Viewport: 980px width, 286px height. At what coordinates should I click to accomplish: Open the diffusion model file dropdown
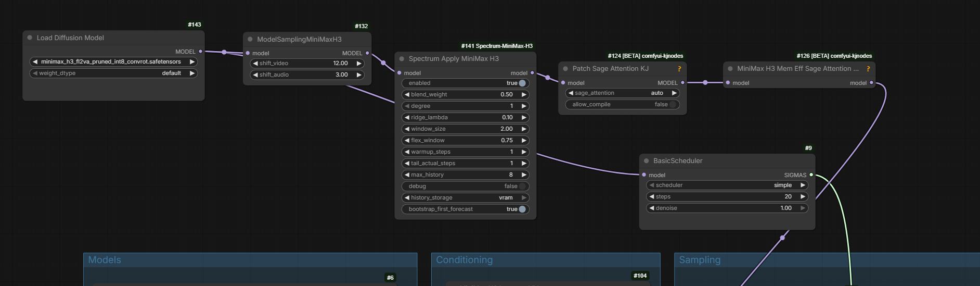[113, 61]
